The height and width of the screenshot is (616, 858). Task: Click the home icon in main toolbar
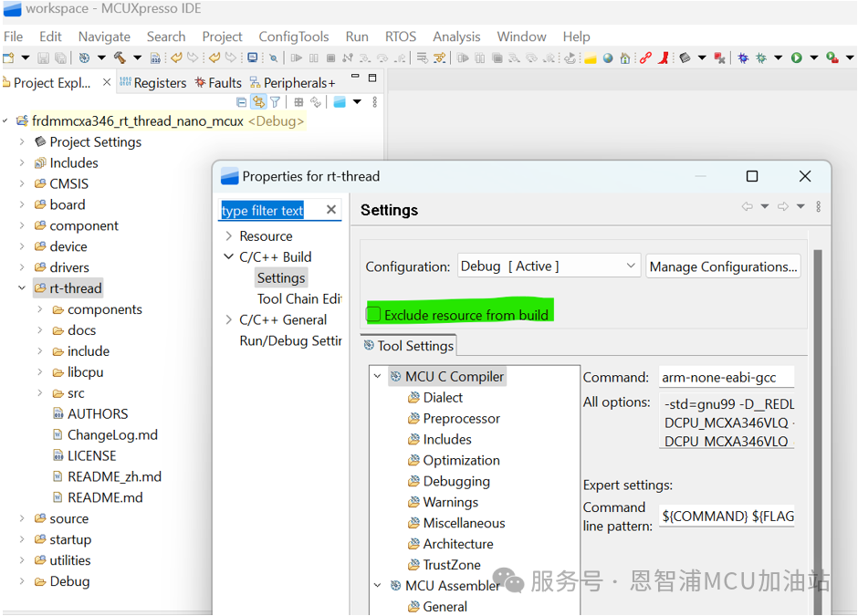tap(624, 57)
